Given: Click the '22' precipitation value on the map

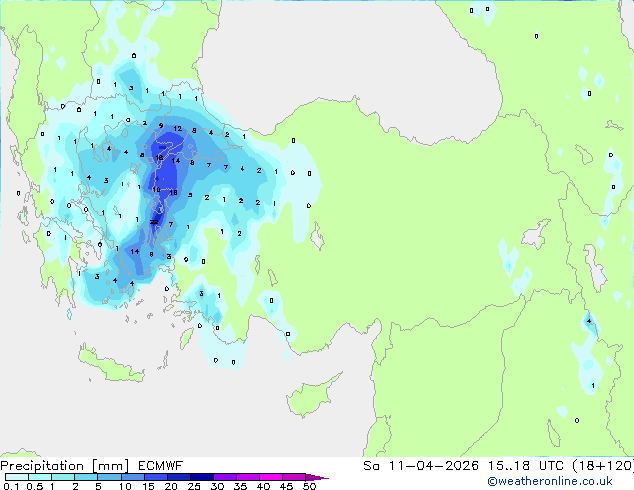Looking at the screenshot, I should coord(154,222).
